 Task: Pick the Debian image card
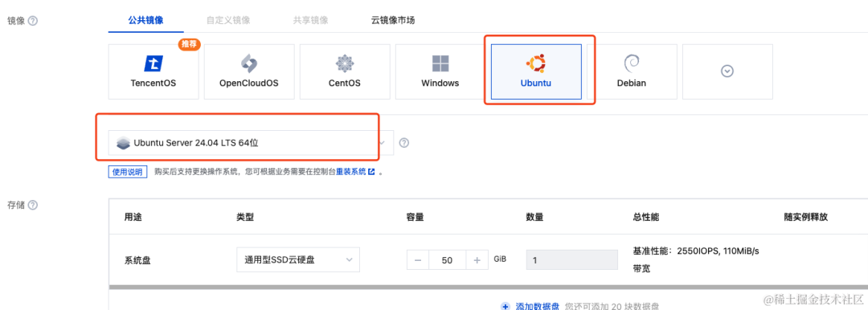pos(632,72)
